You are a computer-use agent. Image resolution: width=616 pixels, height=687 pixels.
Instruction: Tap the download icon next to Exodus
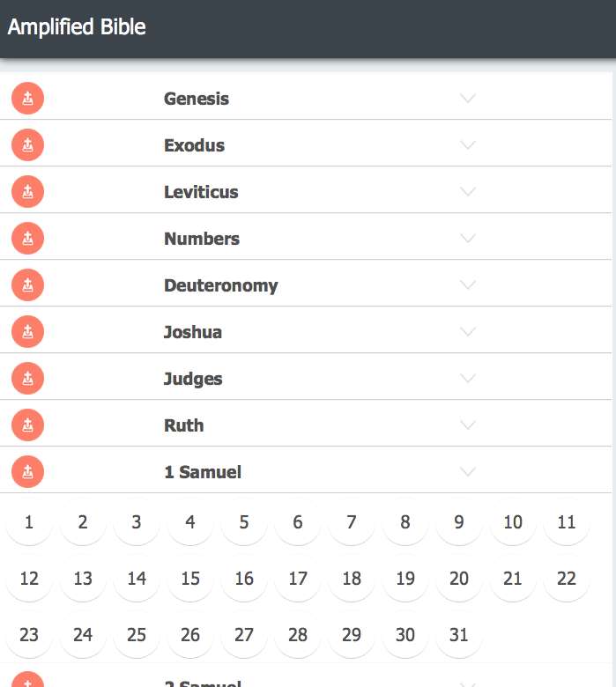(27, 145)
